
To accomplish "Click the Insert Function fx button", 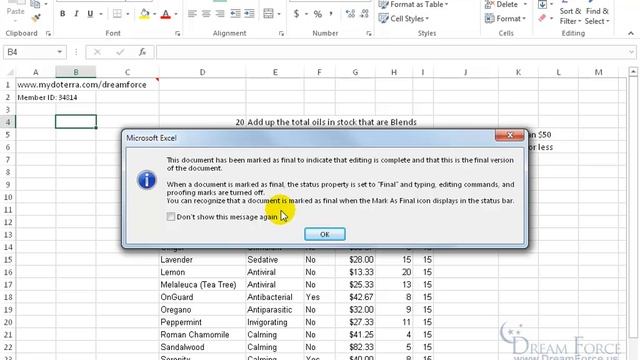I will (x=142, y=52).
